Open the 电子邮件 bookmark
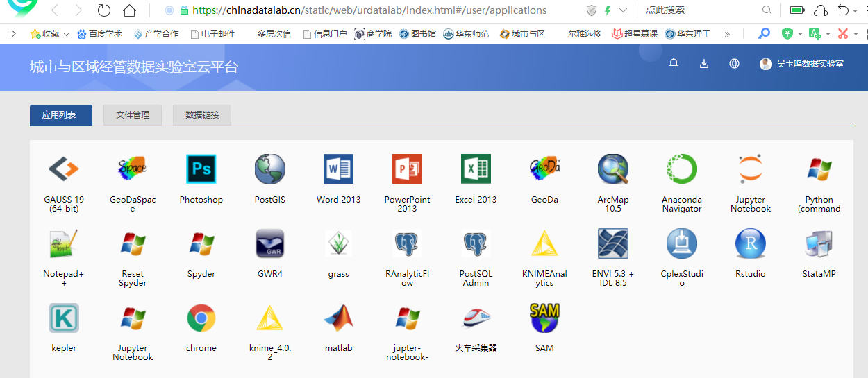Screen dimensions: 868x378 tap(212, 33)
